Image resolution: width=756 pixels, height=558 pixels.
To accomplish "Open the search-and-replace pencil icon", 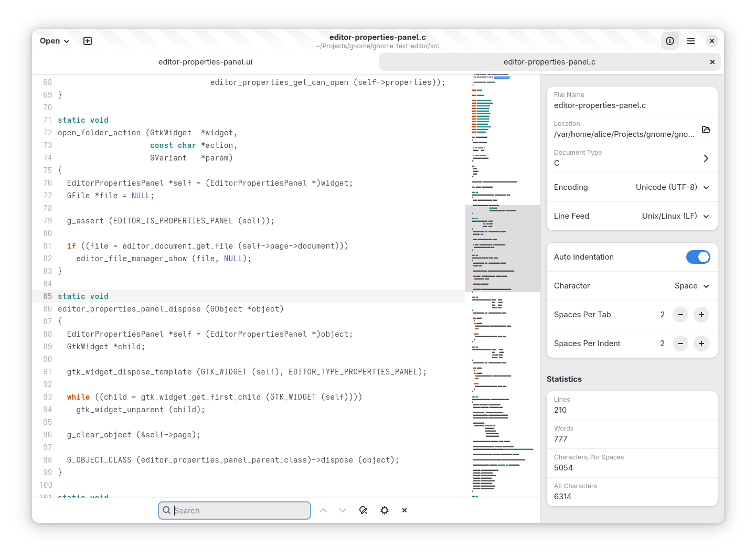I will (363, 510).
